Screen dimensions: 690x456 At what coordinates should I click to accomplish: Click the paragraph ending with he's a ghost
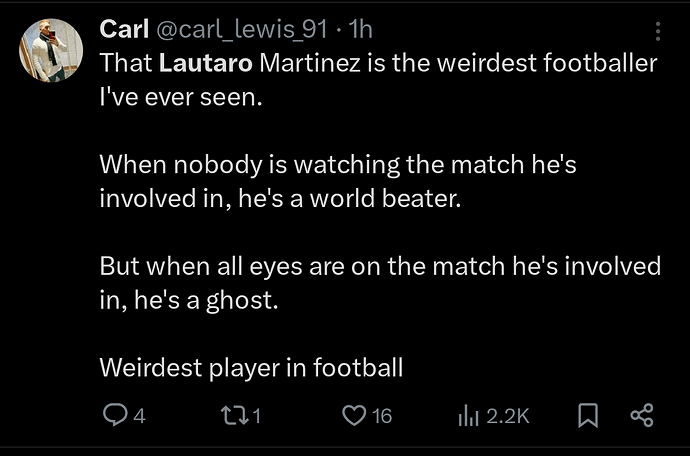coord(380,283)
